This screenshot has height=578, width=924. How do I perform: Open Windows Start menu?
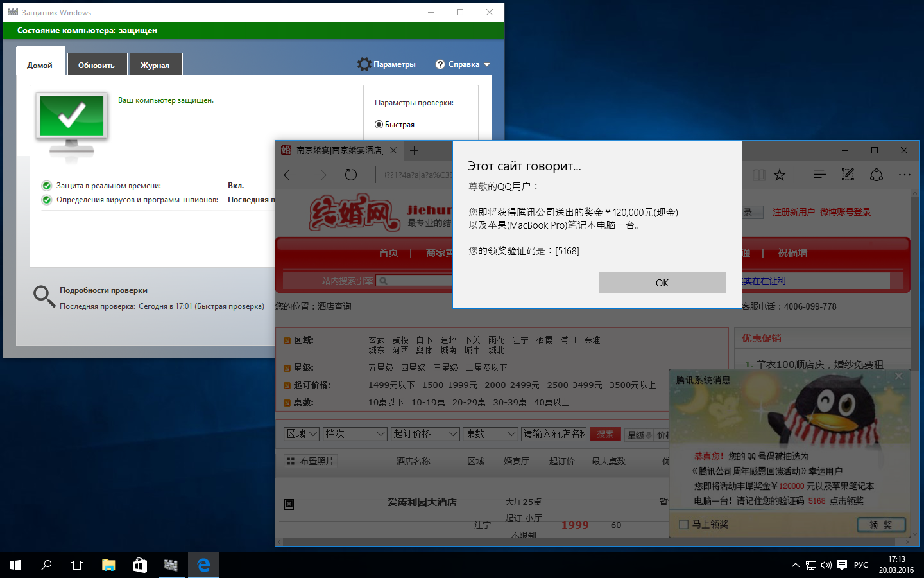click(15, 565)
